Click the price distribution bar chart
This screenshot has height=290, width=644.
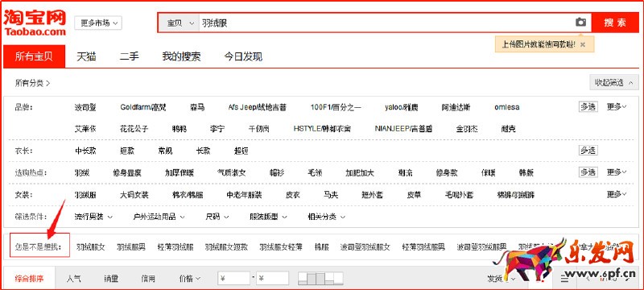coord(320,279)
